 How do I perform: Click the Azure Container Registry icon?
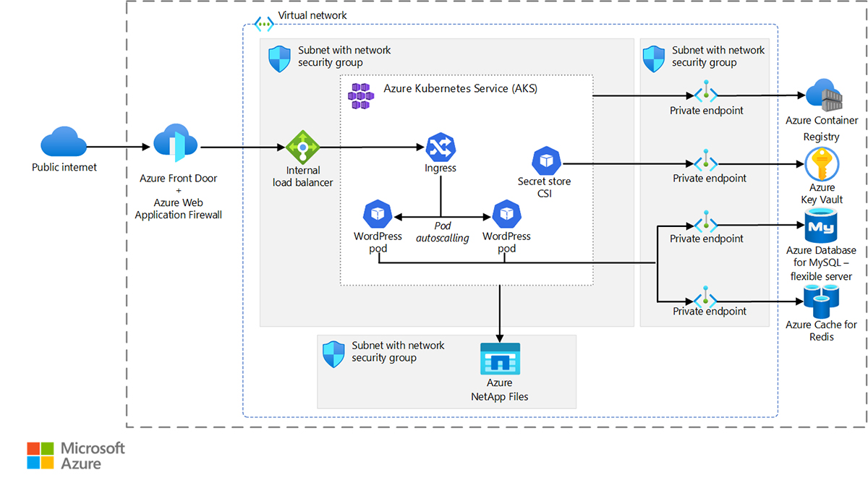point(824,95)
